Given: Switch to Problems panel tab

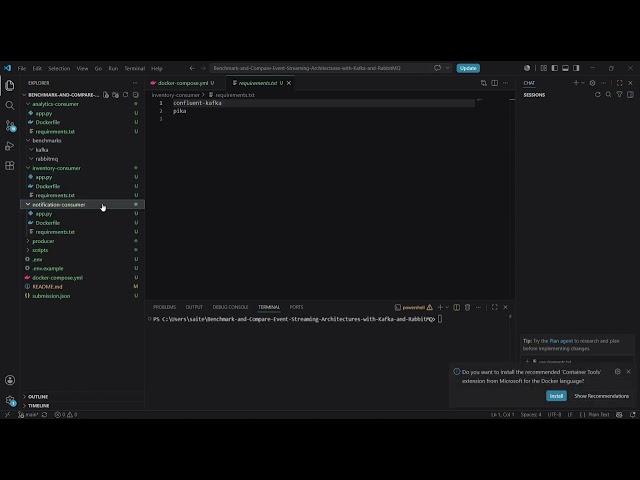Looking at the screenshot, I should [164, 307].
